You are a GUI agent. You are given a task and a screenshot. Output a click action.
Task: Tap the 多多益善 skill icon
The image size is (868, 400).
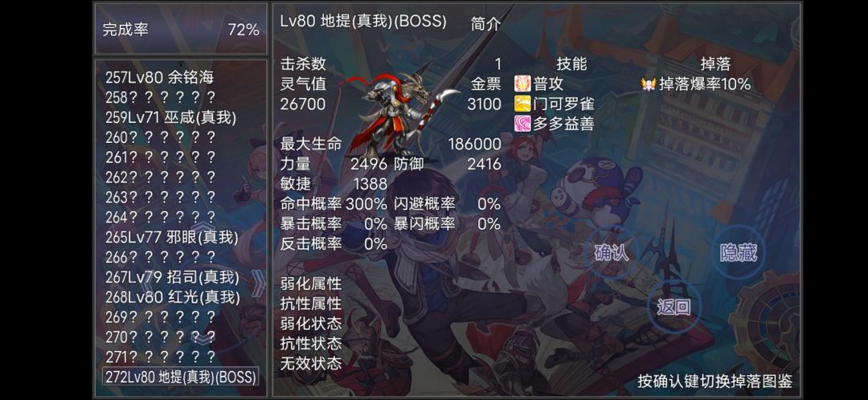(x=522, y=124)
